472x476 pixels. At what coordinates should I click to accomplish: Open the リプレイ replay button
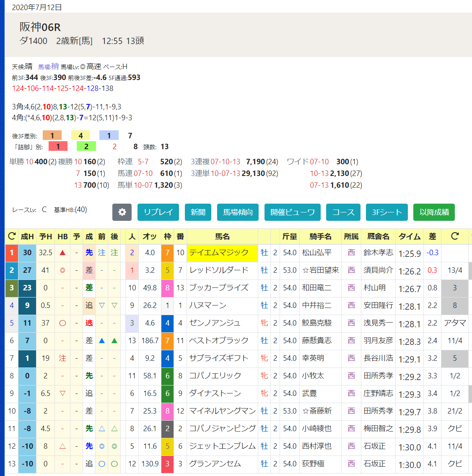click(x=158, y=212)
